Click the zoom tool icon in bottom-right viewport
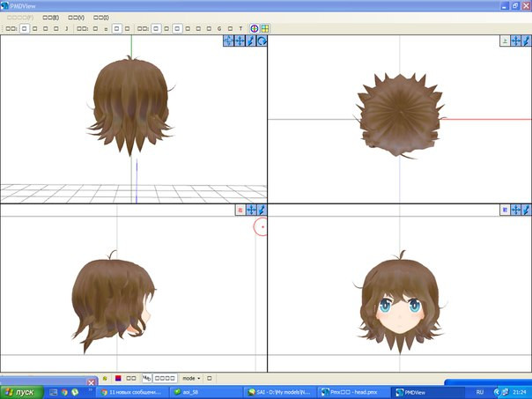 pos(526,210)
